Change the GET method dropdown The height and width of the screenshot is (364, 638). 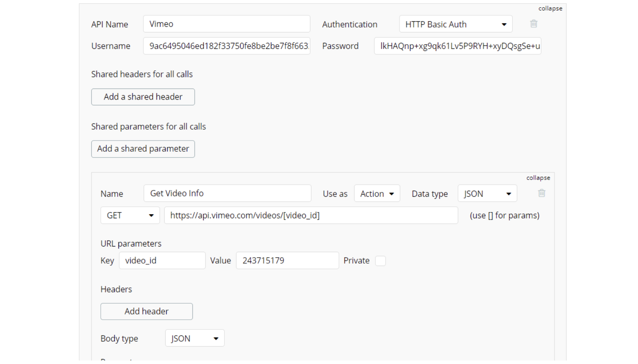pyautogui.click(x=130, y=215)
